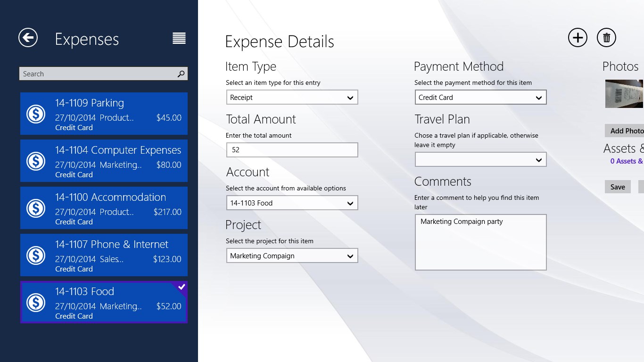
Task: Click the Comments section heading
Action: [x=443, y=181]
